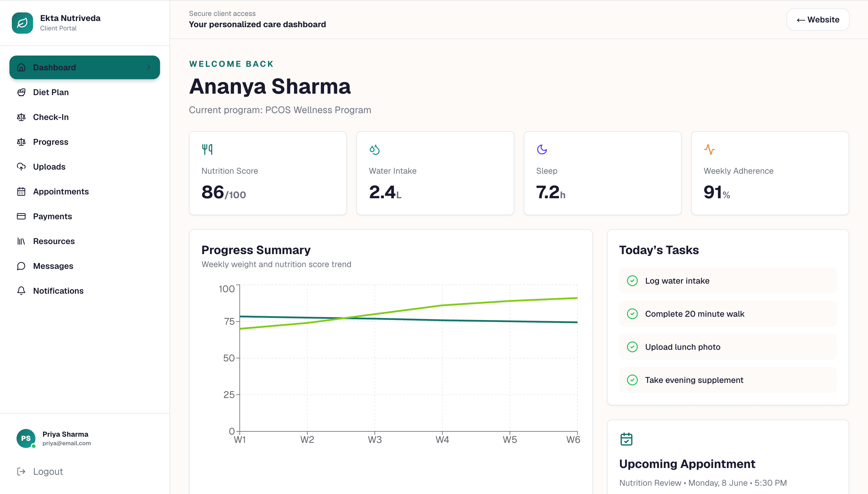868x494 pixels.
Task: Open the Dashboard menu item
Action: point(85,67)
